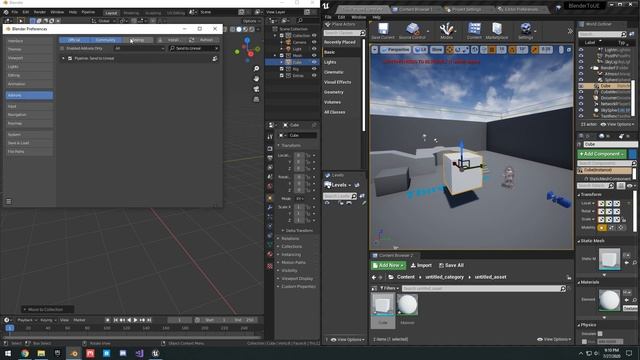
Task: Open Preferences hamburger menu at bottom left
Action: (x=9, y=201)
